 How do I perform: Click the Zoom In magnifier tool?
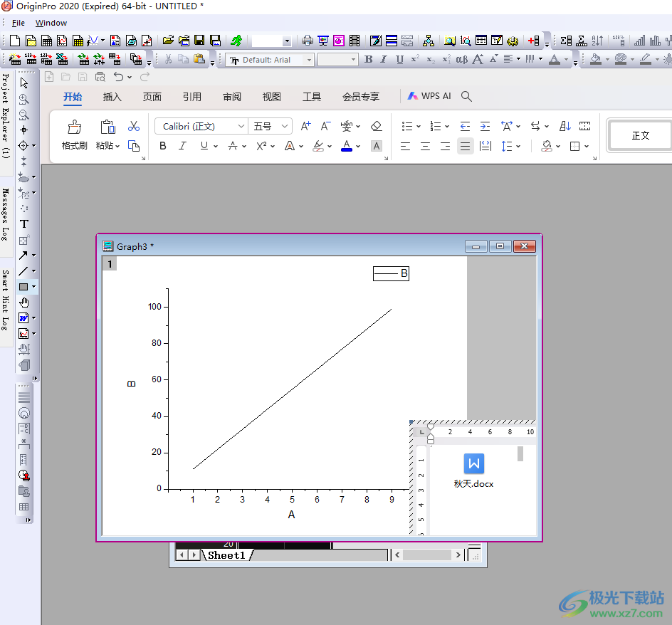[x=23, y=99]
